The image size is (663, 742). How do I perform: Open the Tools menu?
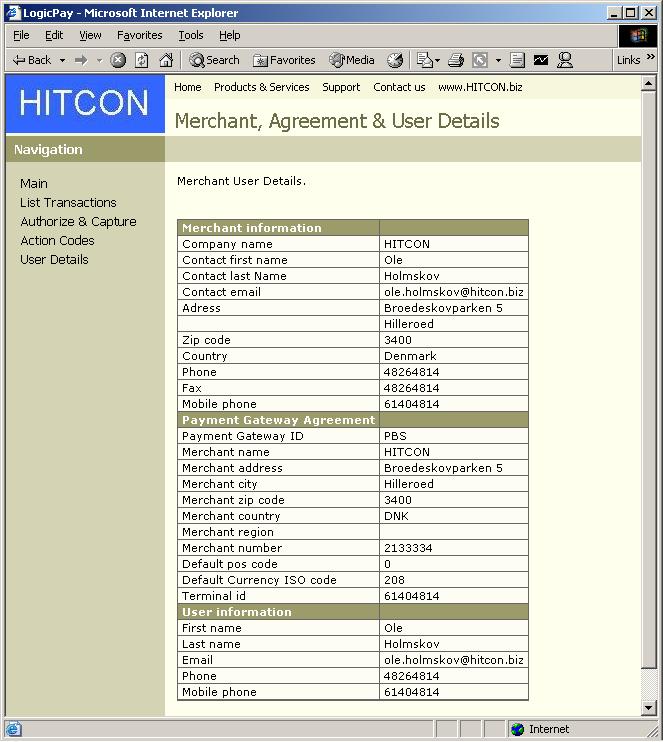click(190, 35)
